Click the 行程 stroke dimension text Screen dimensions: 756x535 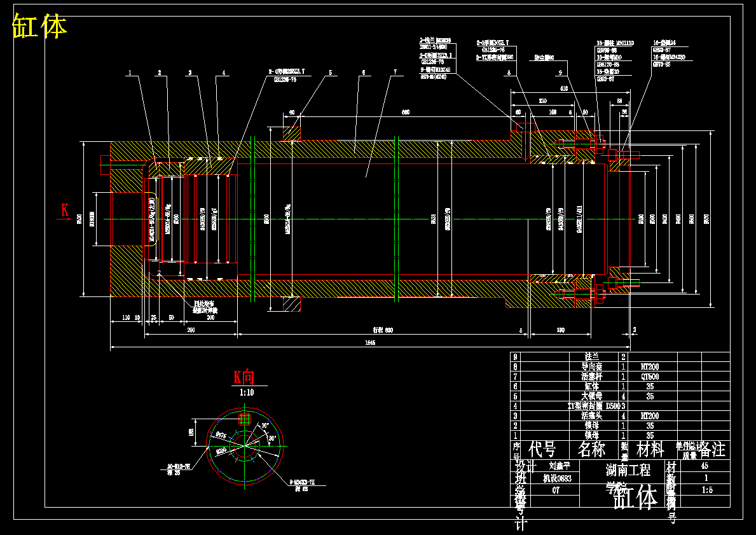tap(383, 330)
